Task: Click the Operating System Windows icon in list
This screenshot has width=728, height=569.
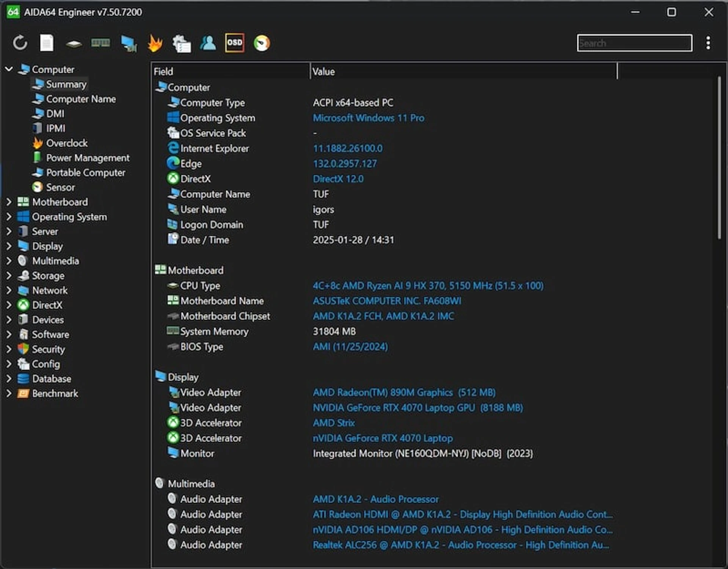Action: pos(173,117)
